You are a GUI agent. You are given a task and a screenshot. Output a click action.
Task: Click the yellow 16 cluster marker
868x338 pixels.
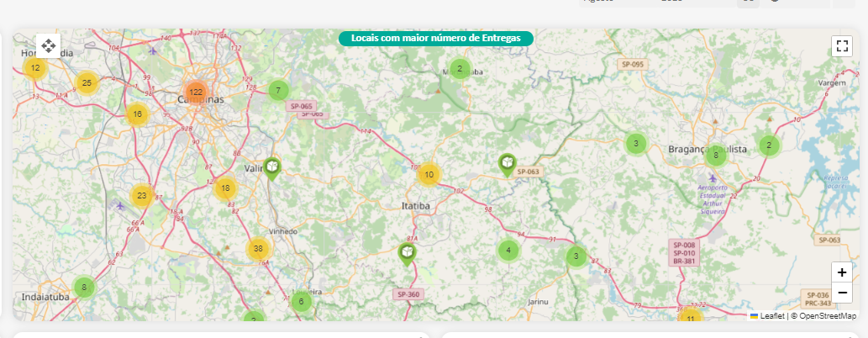pyautogui.click(x=137, y=114)
